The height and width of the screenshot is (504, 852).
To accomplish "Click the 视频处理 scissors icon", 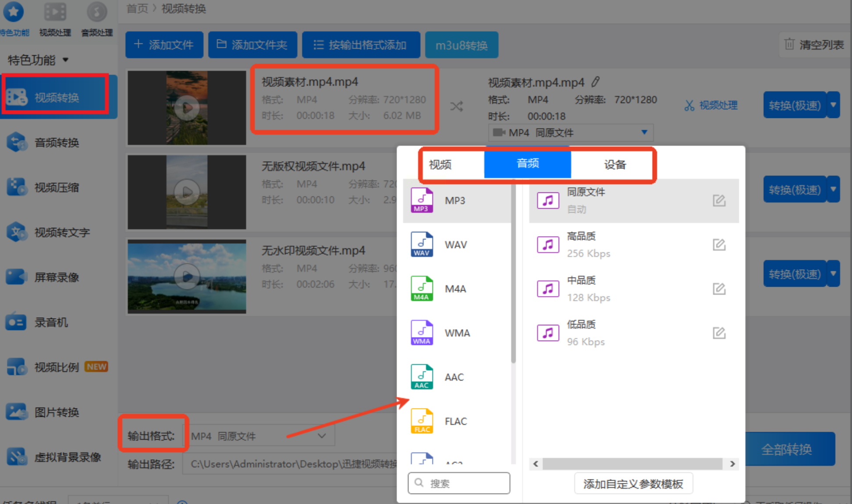I will point(689,106).
